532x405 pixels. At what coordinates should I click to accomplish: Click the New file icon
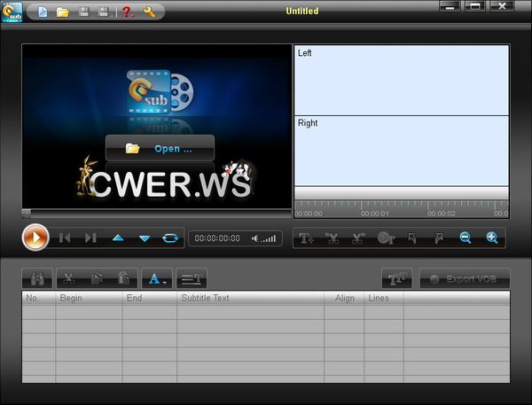[43, 12]
